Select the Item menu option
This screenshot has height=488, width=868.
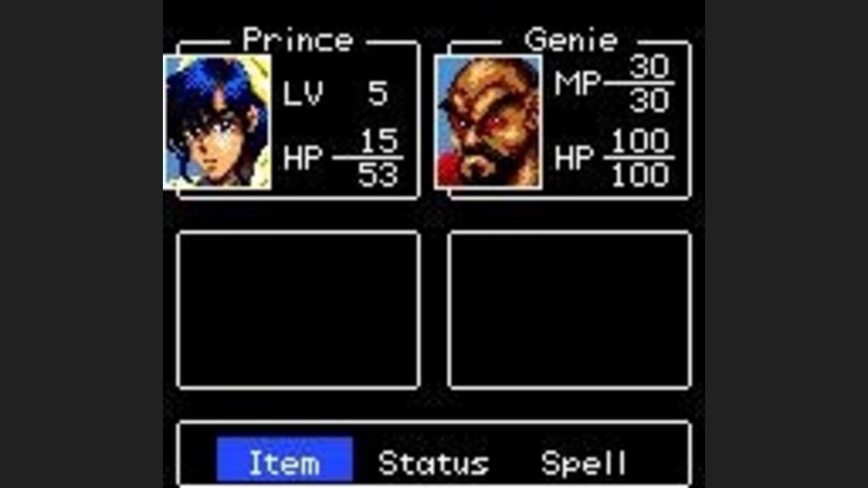(285, 460)
